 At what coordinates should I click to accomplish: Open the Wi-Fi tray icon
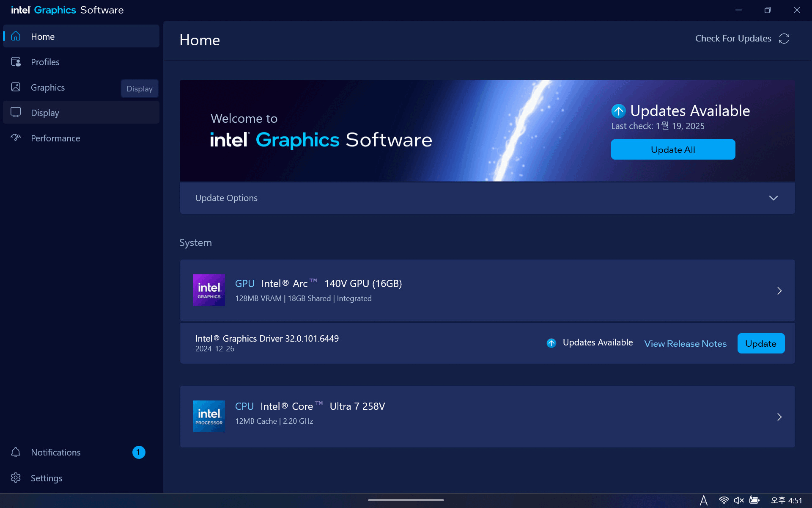(x=724, y=500)
